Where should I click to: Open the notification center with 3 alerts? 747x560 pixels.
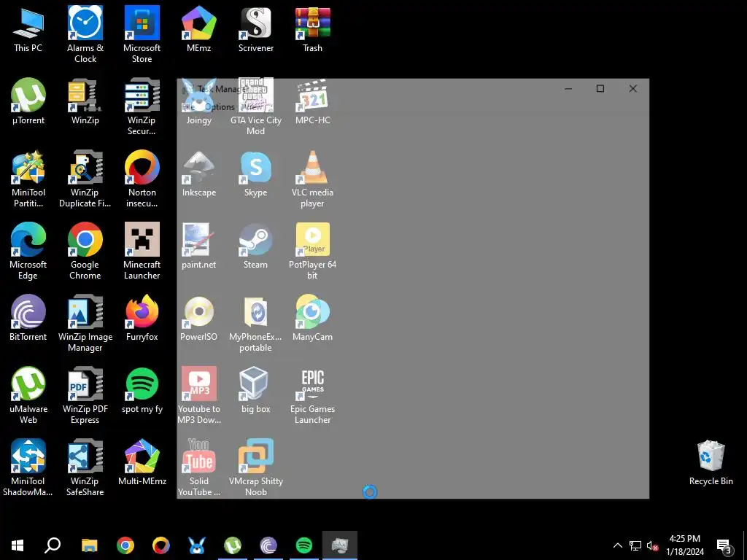click(x=724, y=546)
